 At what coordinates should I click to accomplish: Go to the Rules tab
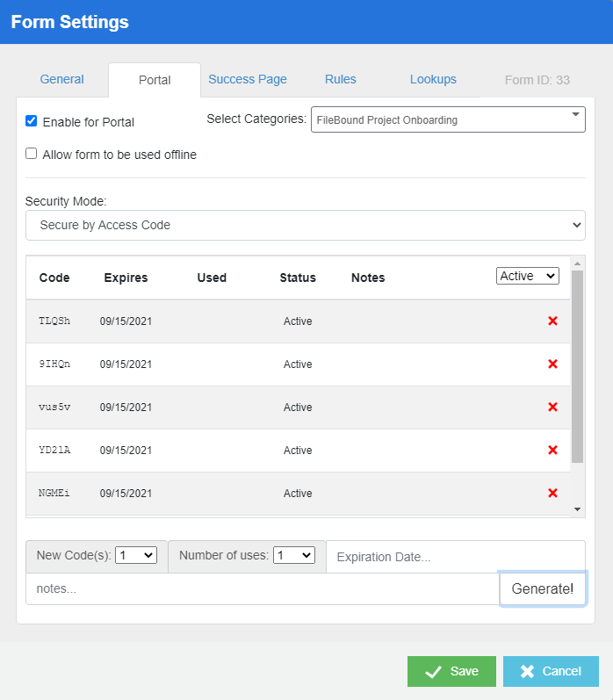pos(341,79)
